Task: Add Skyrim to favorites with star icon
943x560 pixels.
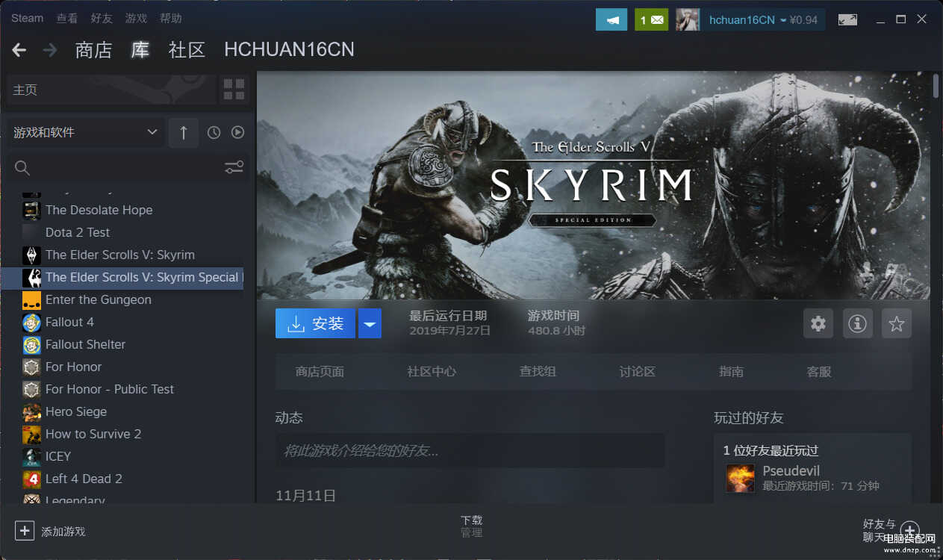Action: 896,323
